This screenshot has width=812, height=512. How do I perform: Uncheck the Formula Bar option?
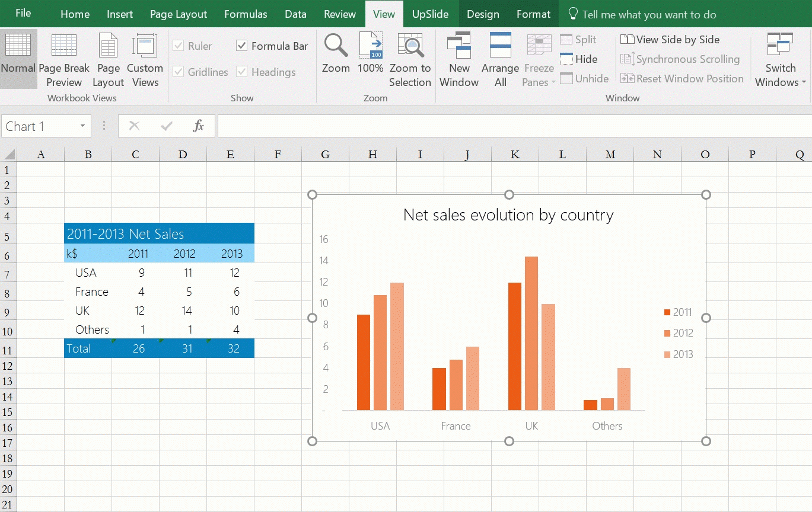tap(241, 46)
